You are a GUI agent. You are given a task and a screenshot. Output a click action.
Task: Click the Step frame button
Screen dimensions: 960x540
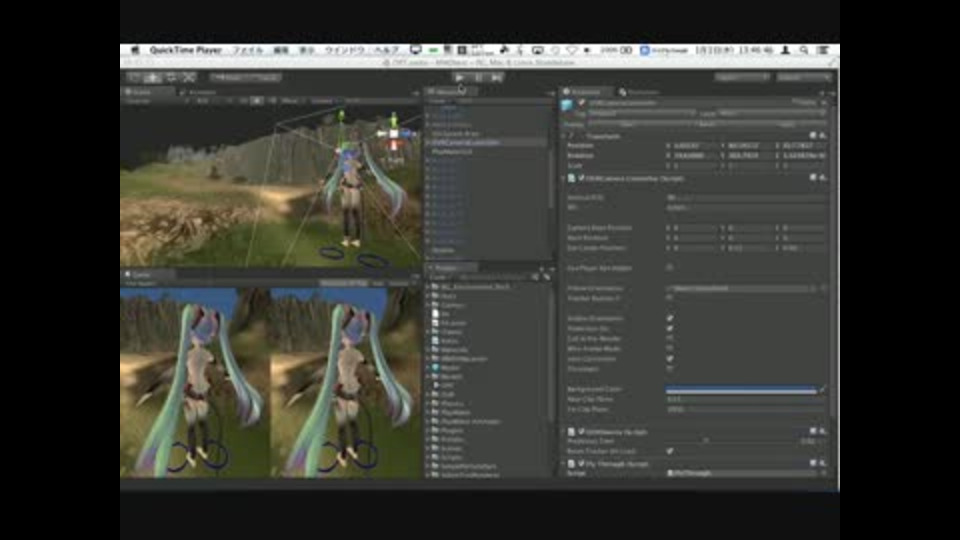[x=497, y=77]
